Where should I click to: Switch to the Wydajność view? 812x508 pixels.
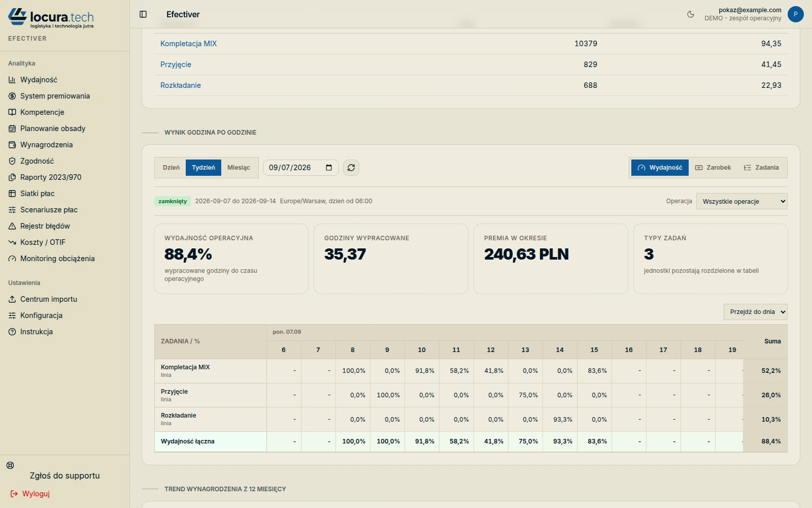660,168
